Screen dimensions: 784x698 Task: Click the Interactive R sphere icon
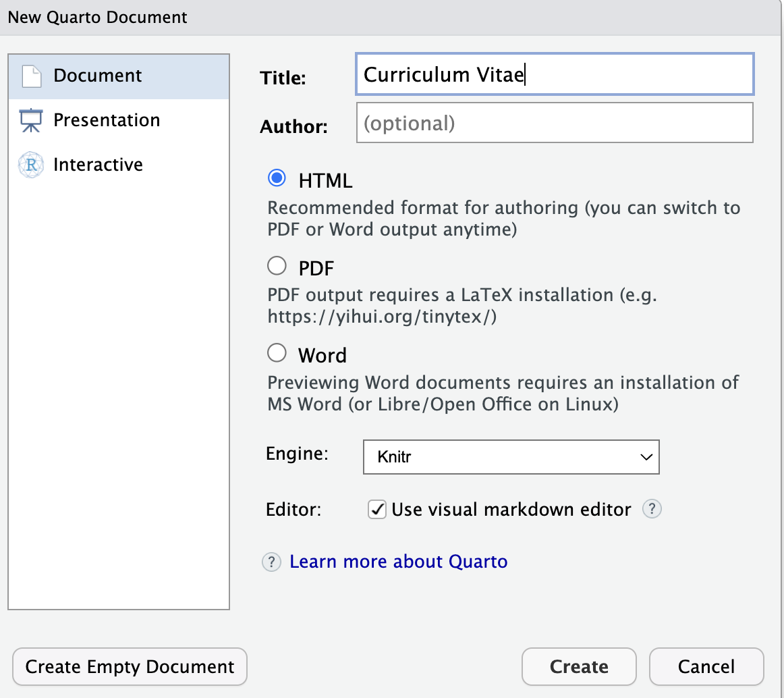[x=31, y=165]
